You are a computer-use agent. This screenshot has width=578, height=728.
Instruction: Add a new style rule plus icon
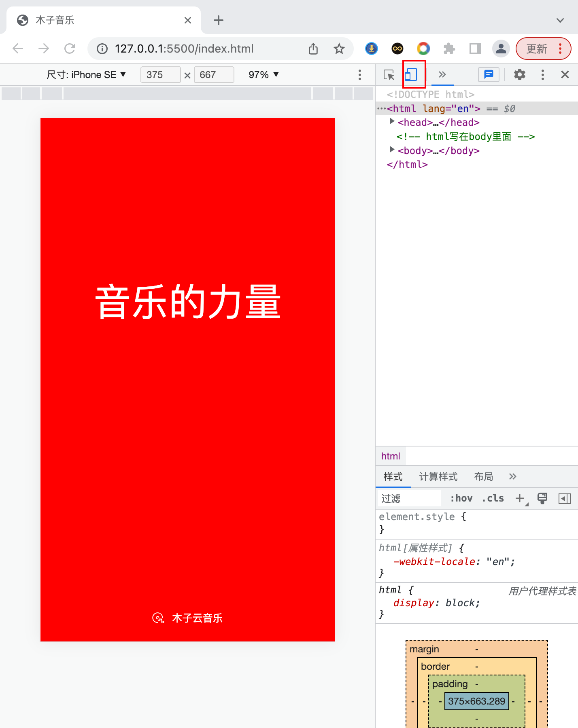(x=520, y=498)
